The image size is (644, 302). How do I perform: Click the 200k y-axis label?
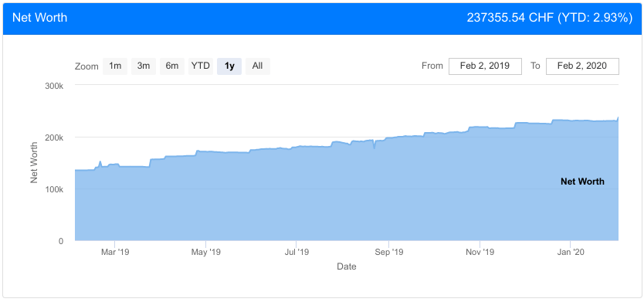[55, 137]
